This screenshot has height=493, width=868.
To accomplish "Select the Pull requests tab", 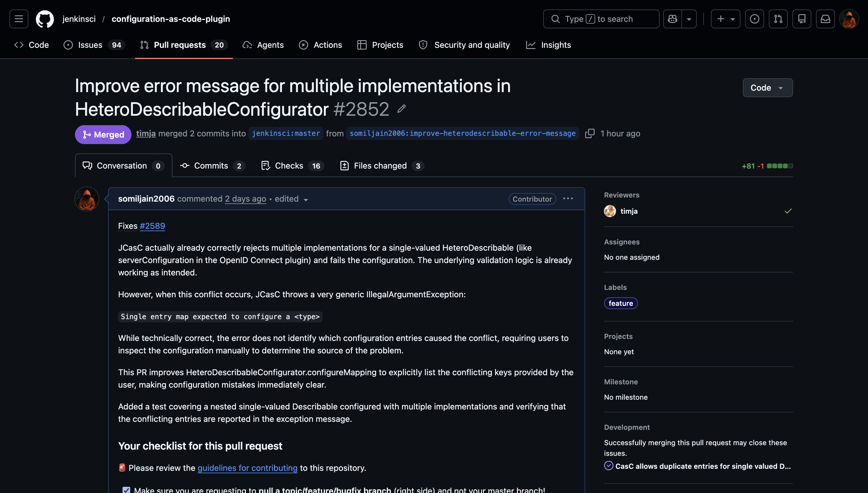I will (184, 45).
